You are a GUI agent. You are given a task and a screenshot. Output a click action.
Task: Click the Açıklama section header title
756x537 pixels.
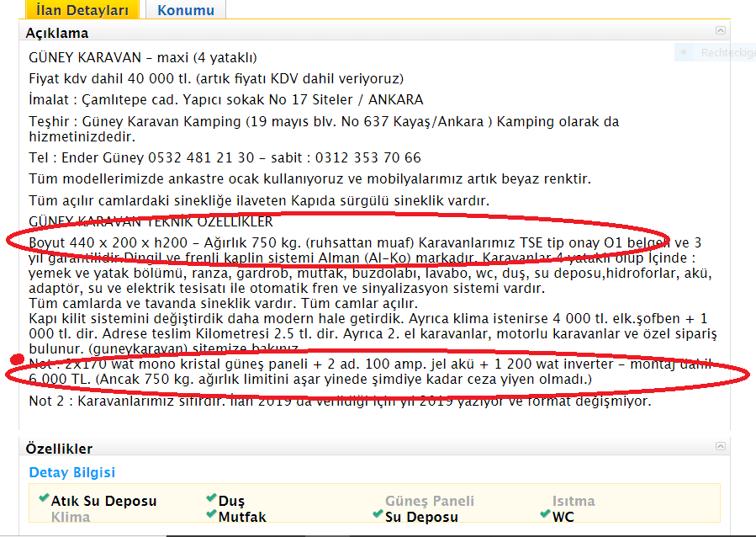(x=56, y=33)
